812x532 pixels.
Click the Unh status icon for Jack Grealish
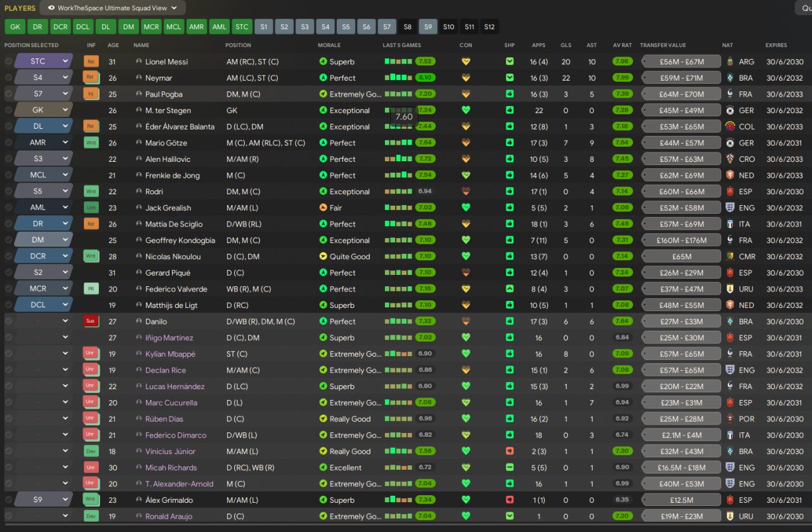click(91, 208)
